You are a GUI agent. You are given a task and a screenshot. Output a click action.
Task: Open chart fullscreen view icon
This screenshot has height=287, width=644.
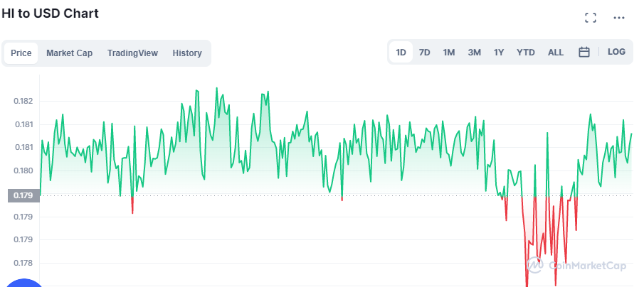(x=590, y=18)
